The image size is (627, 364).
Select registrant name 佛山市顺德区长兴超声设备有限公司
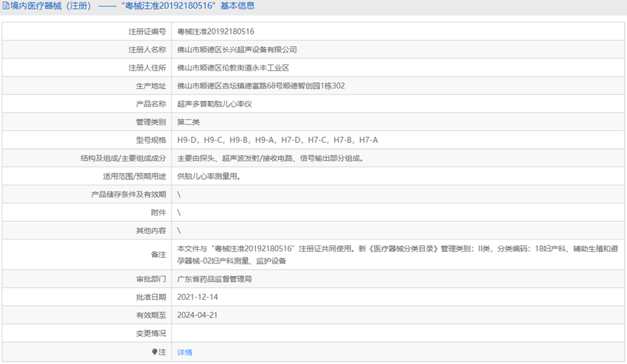[x=237, y=49]
